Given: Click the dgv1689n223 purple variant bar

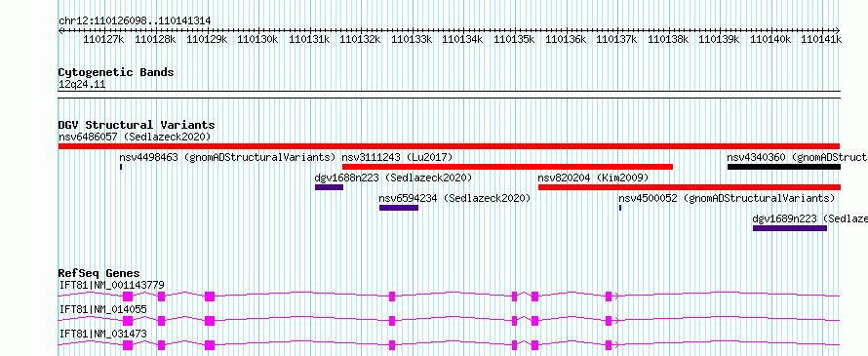Looking at the screenshot, I should 790,228.
